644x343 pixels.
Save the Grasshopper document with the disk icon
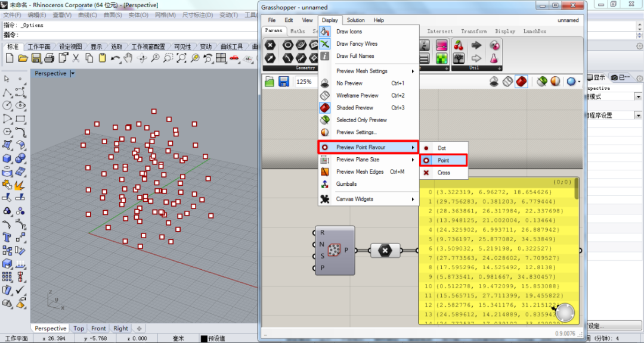[x=283, y=82]
